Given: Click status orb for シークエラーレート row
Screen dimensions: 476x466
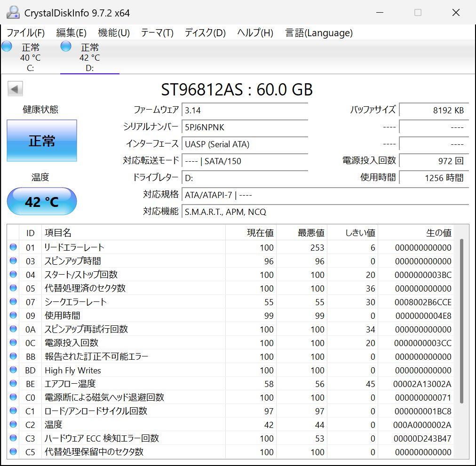Looking at the screenshot, I should (13, 301).
